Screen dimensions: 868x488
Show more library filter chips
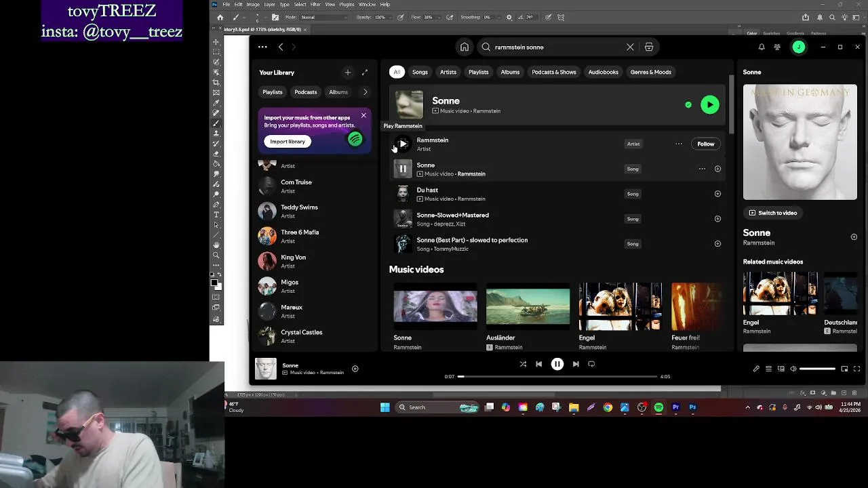[x=365, y=92]
